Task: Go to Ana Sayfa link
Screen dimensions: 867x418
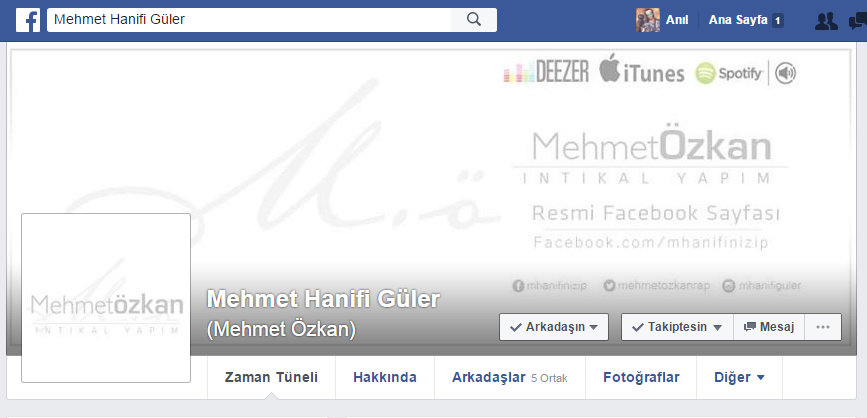Action: [738, 20]
